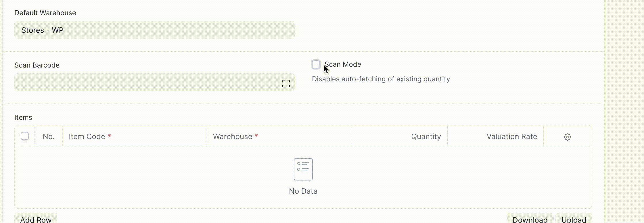
Task: Select the Warehouse column header
Action: point(233,137)
